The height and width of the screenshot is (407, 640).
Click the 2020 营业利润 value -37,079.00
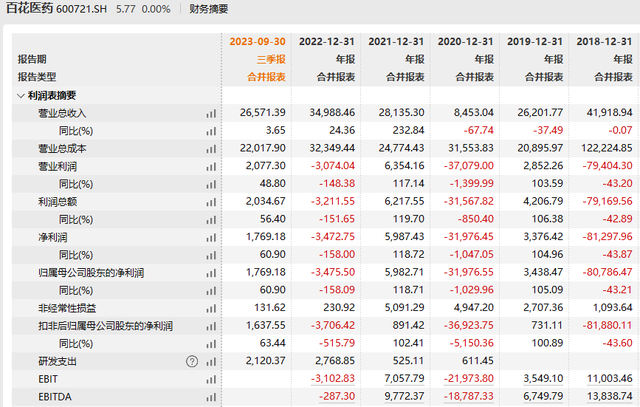pyautogui.click(x=469, y=166)
